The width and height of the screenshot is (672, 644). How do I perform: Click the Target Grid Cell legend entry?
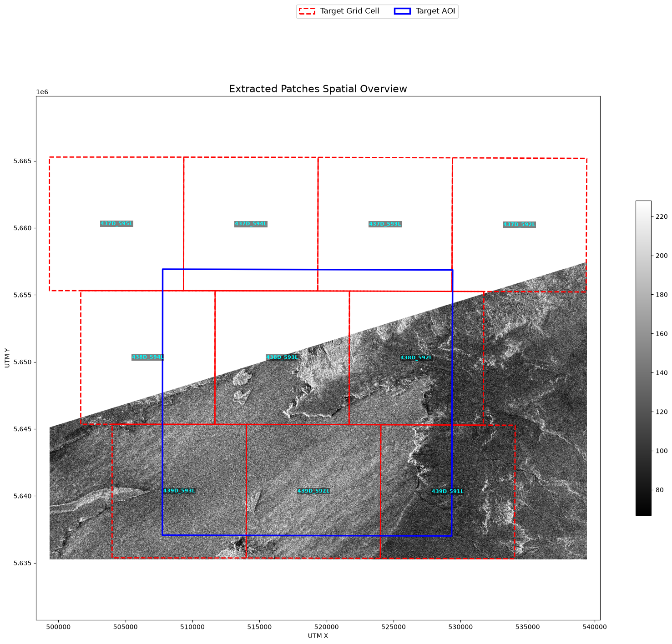[x=339, y=11]
